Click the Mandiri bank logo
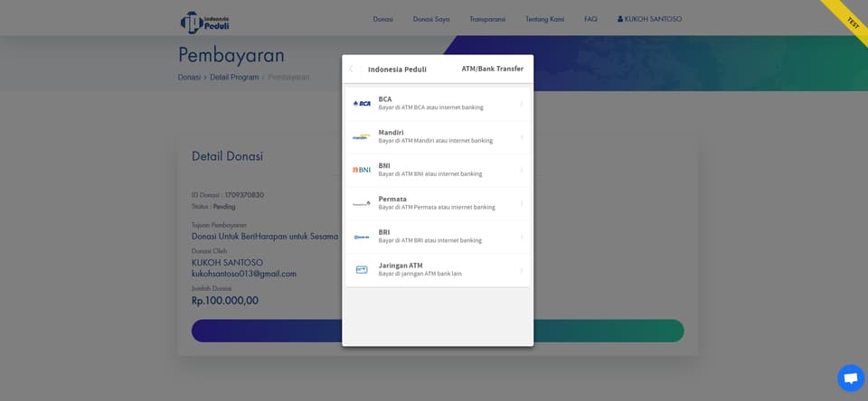The height and width of the screenshot is (401, 868). (x=361, y=136)
